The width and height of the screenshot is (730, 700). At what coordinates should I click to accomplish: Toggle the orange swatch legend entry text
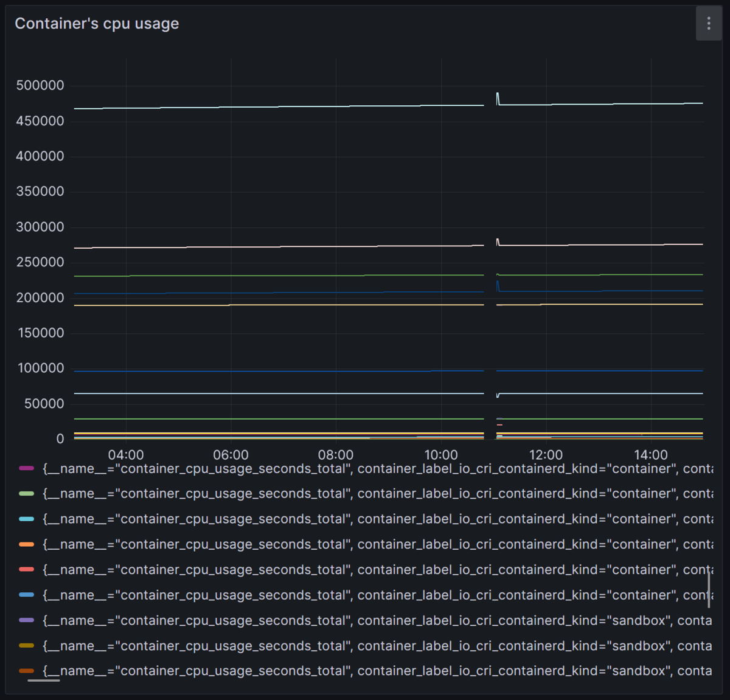(x=377, y=545)
